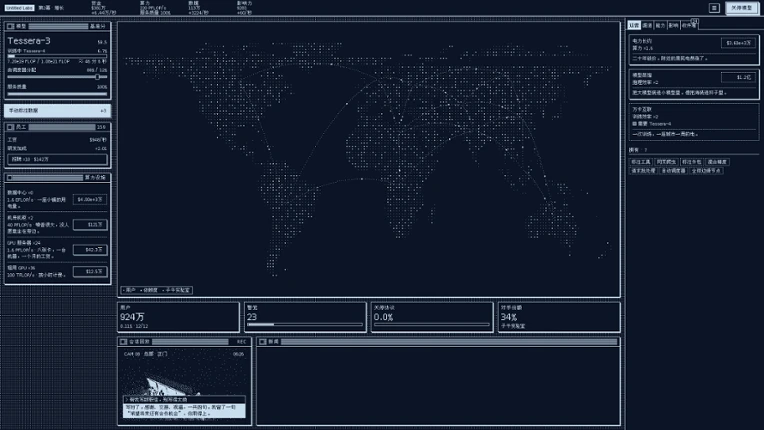This screenshot has height=430, width=764.
Task: Click the 关停协议 0.0% progress bar
Action: pyautogui.click(x=432, y=324)
